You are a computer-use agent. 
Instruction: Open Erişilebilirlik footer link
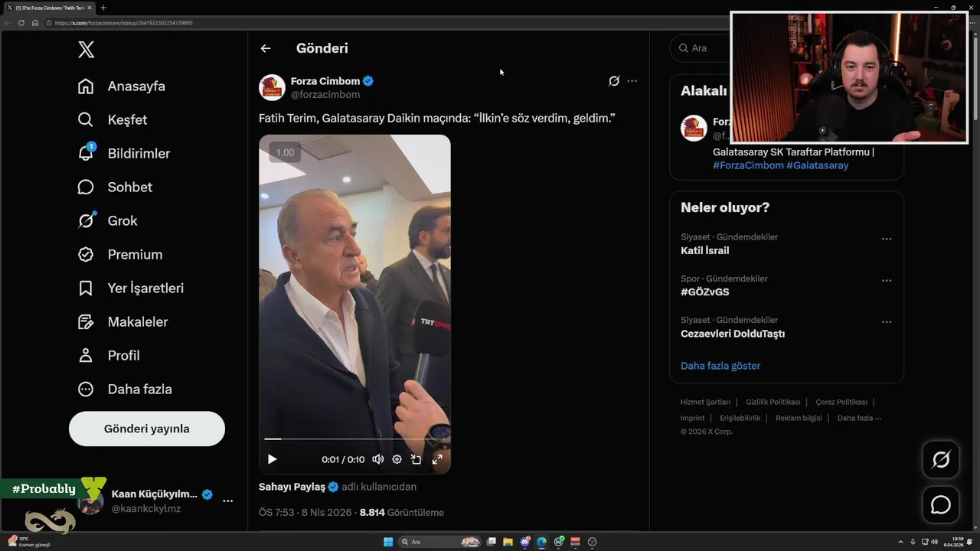click(740, 418)
